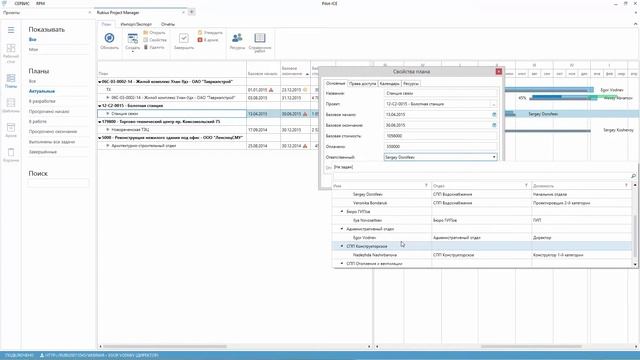Open Архив section in left sidebar
640x360 pixels.
coord(11,130)
